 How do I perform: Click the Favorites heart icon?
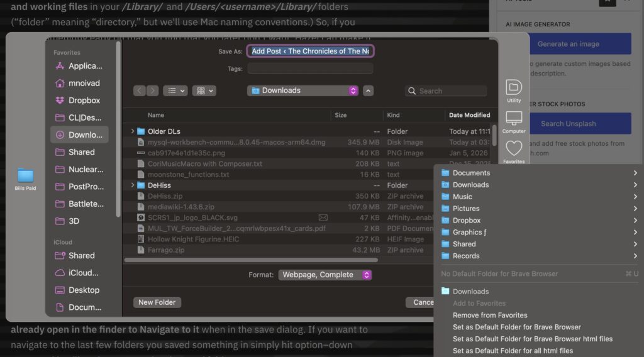514,149
